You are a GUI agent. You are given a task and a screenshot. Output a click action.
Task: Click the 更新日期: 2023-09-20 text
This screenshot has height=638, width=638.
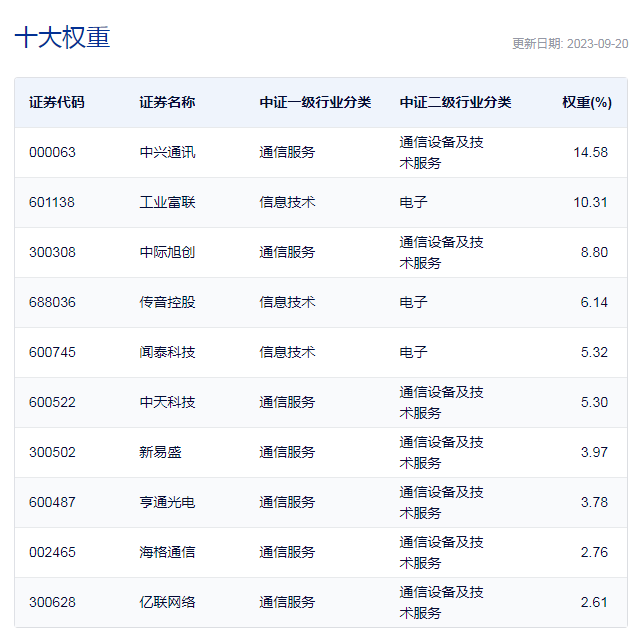570,44
